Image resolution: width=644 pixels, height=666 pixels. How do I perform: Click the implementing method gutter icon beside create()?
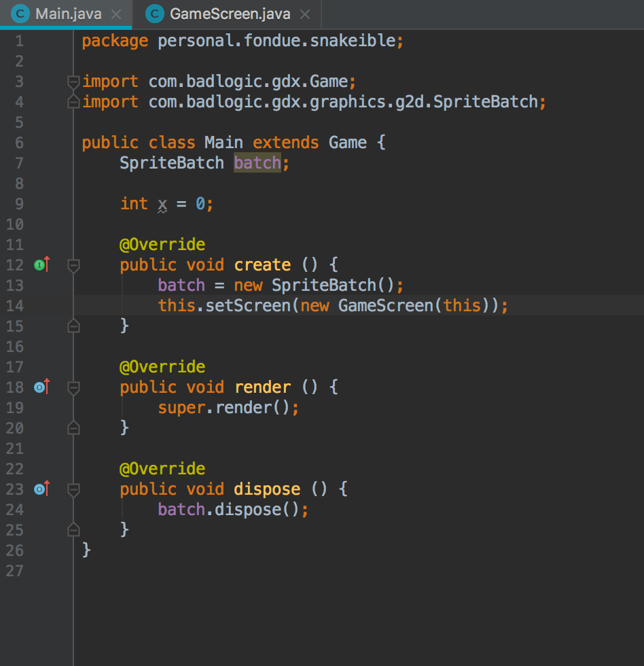point(41,265)
